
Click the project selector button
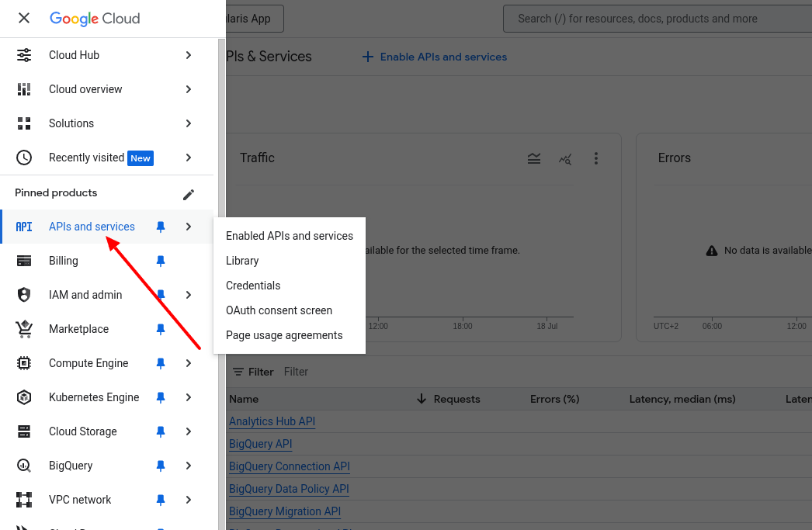tap(255, 19)
